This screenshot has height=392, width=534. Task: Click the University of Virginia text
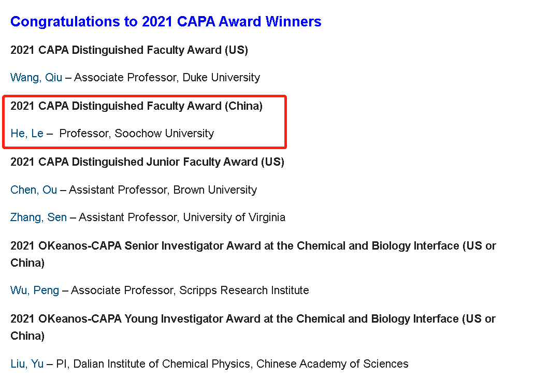tap(234, 217)
